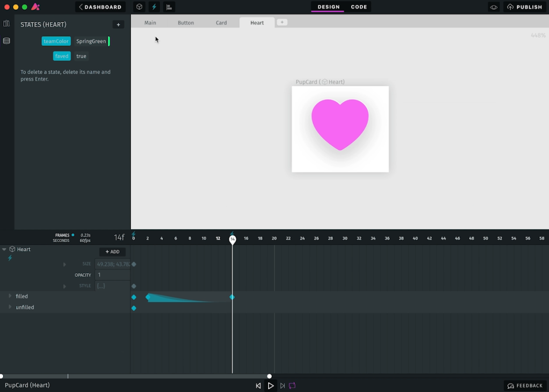The height and width of the screenshot is (392, 549).
Task: Skip to the first frame
Action: 258,386
